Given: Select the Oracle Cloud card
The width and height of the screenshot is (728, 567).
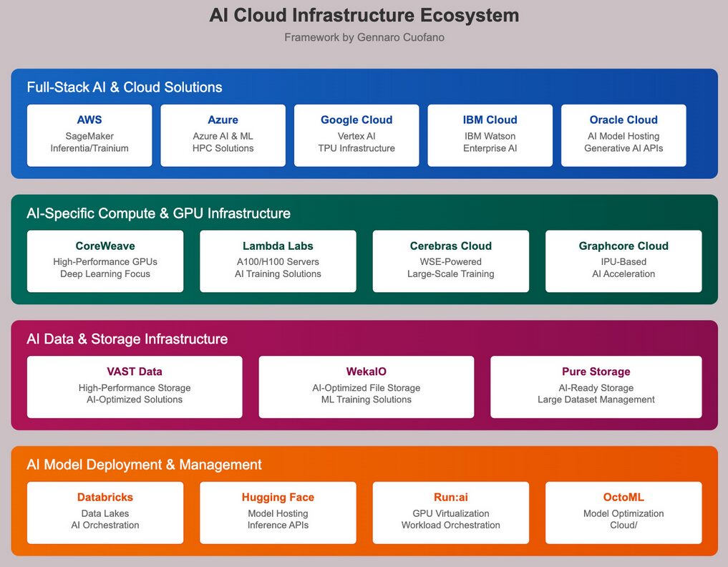Looking at the screenshot, I should pyautogui.click(x=623, y=135).
